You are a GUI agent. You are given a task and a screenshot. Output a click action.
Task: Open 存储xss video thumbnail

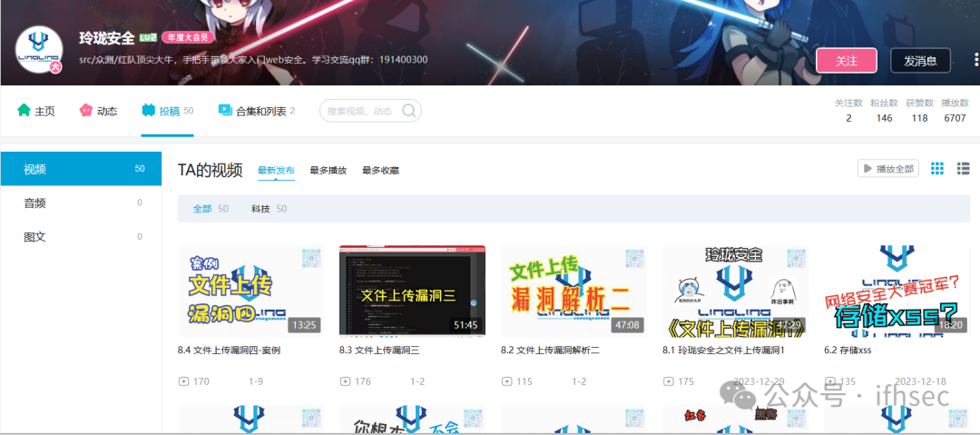[x=897, y=291]
